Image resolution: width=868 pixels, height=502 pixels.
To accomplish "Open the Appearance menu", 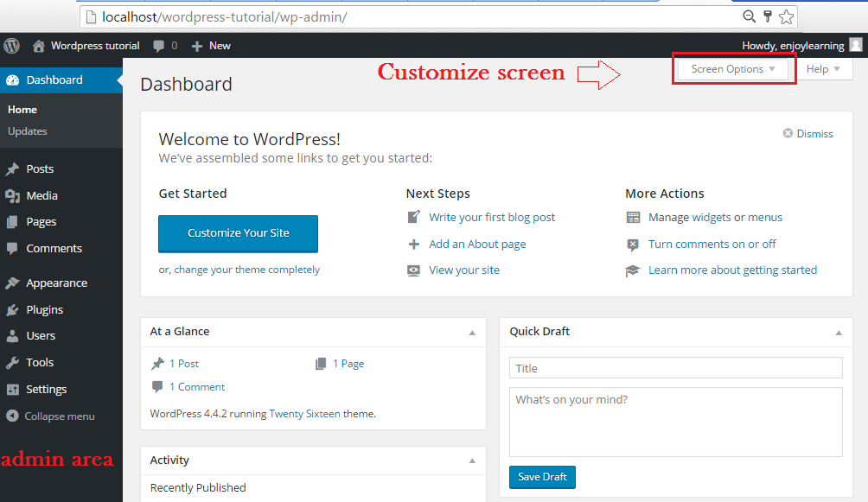I will [57, 283].
